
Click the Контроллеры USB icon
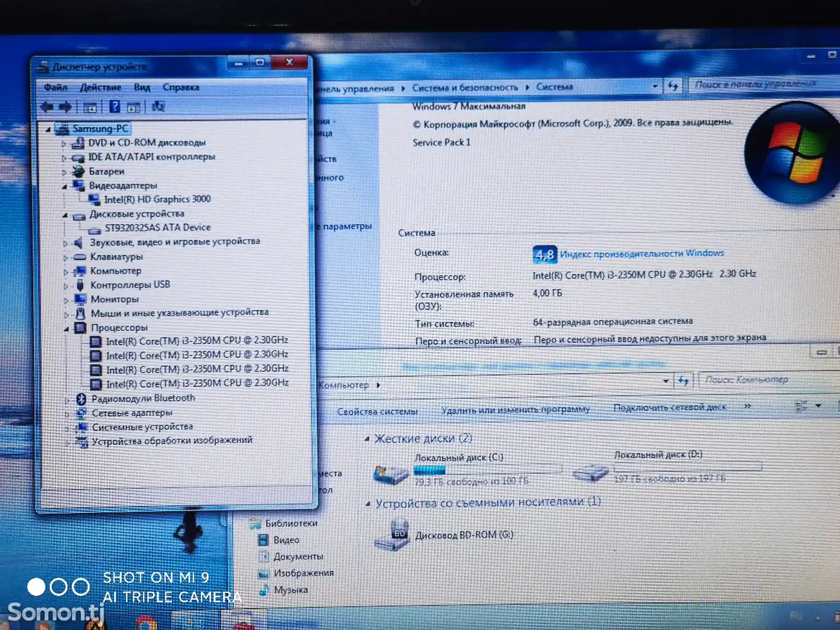pyautogui.click(x=80, y=285)
